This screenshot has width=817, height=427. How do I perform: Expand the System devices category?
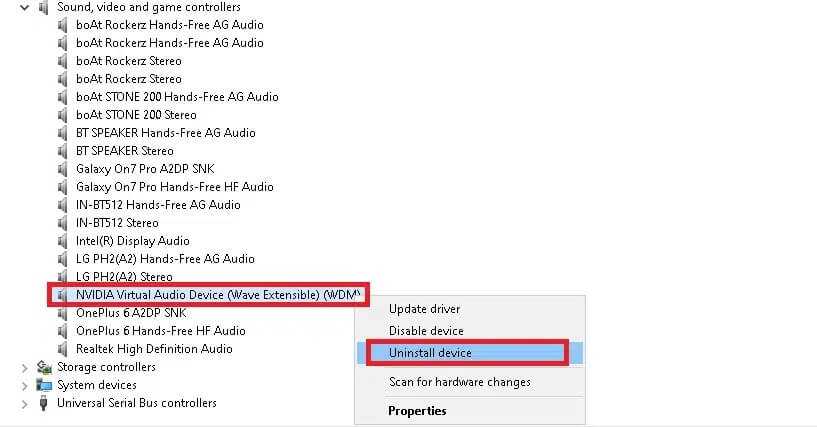click(24, 386)
